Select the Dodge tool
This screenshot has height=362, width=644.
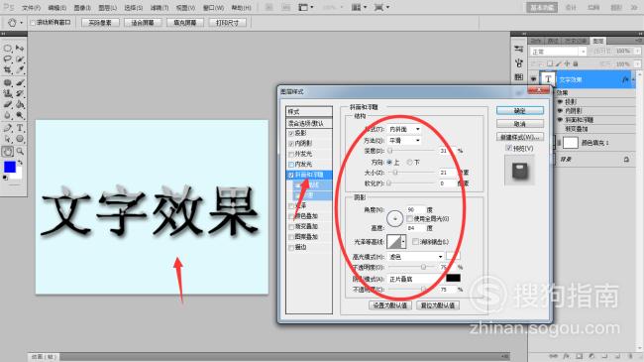(x=20, y=116)
